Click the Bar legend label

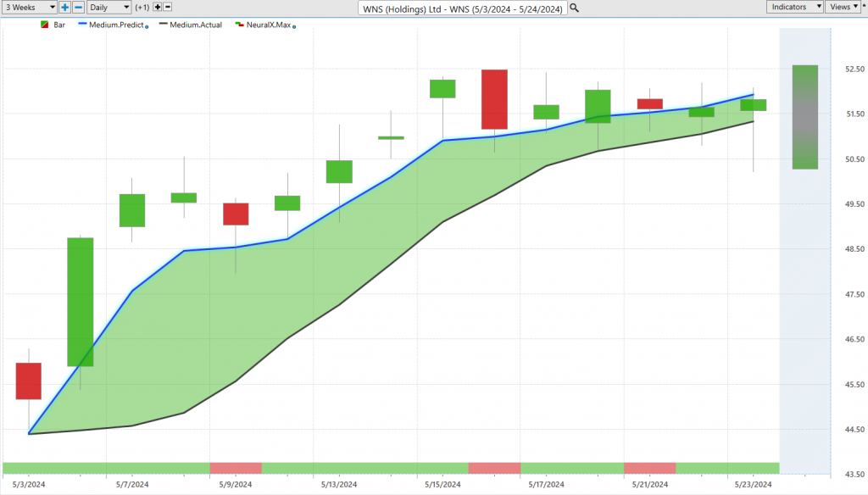(59, 25)
